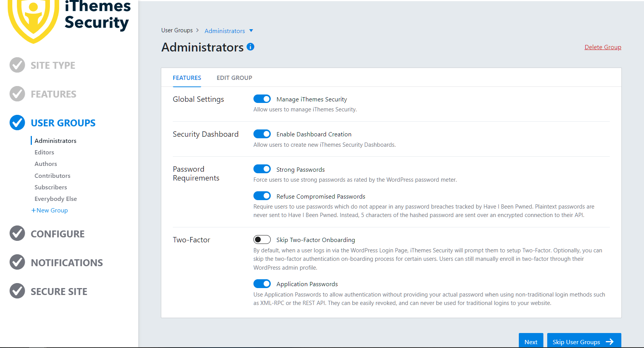Image resolution: width=644 pixels, height=348 pixels.
Task: Select the Contributors group
Action: tap(53, 176)
